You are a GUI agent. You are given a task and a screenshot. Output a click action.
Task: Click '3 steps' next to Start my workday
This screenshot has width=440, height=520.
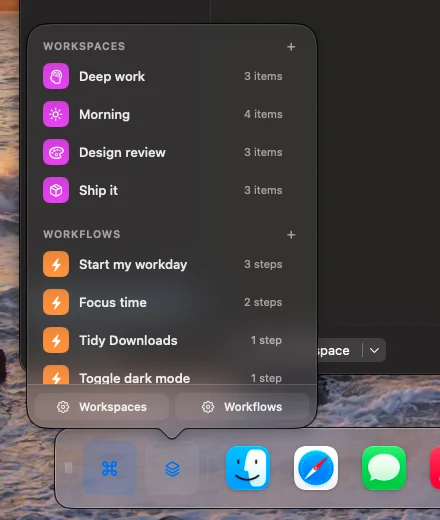pos(263,264)
